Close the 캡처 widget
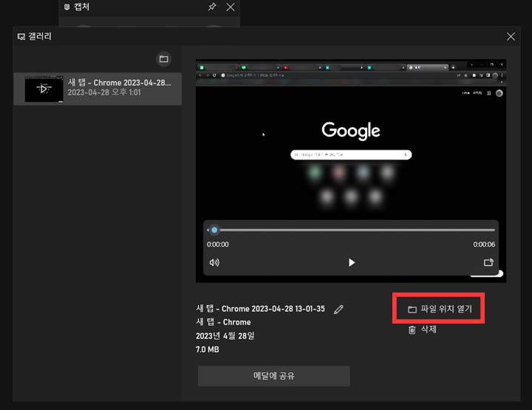 [x=231, y=7]
